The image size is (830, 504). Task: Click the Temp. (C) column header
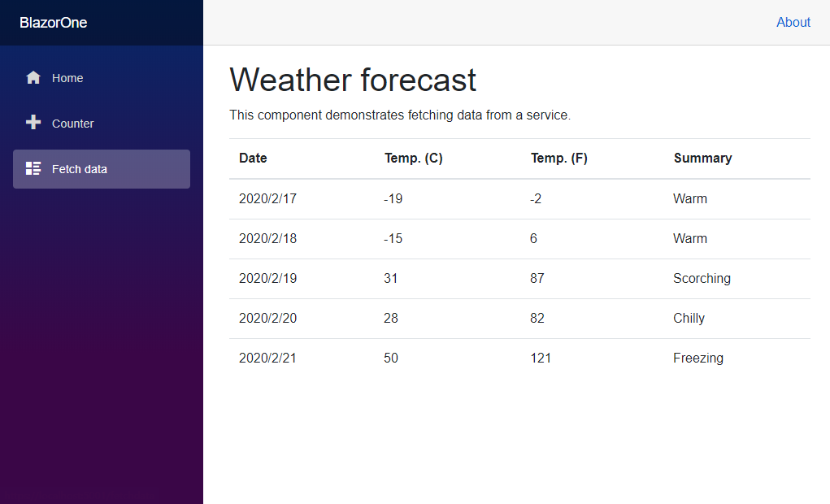click(x=414, y=159)
